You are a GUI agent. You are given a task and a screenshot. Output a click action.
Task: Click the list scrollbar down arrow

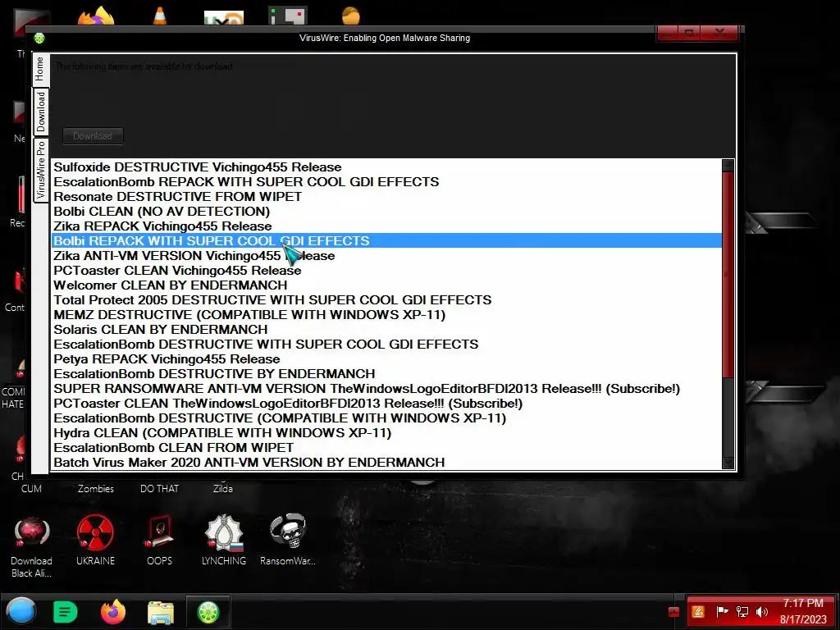[x=728, y=463]
